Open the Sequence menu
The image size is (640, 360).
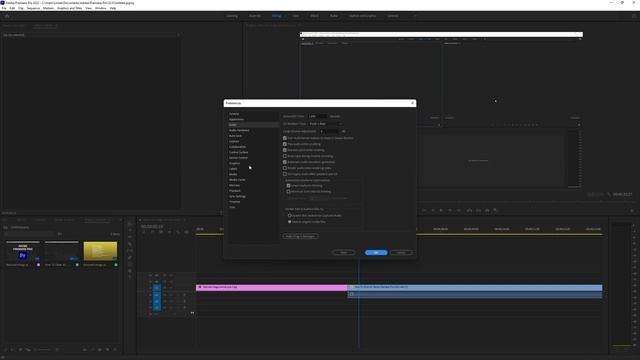click(33, 8)
